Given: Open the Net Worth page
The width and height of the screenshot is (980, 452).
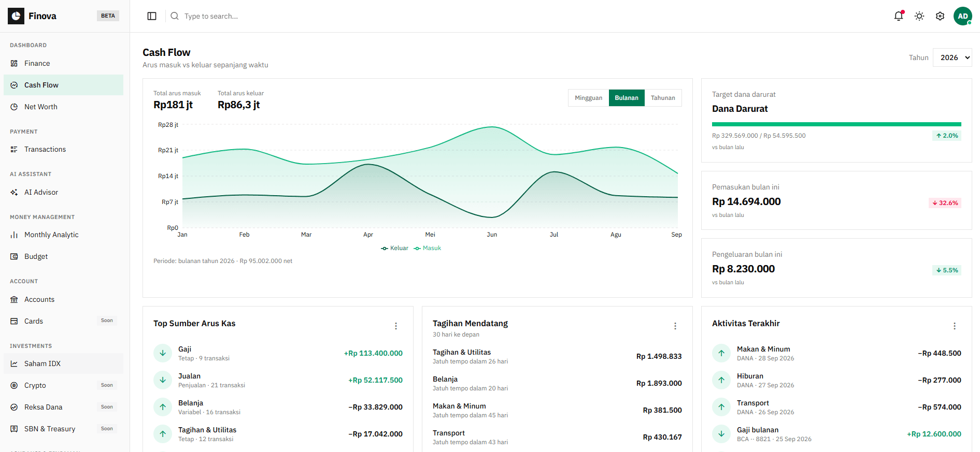Looking at the screenshot, I should [x=63, y=107].
